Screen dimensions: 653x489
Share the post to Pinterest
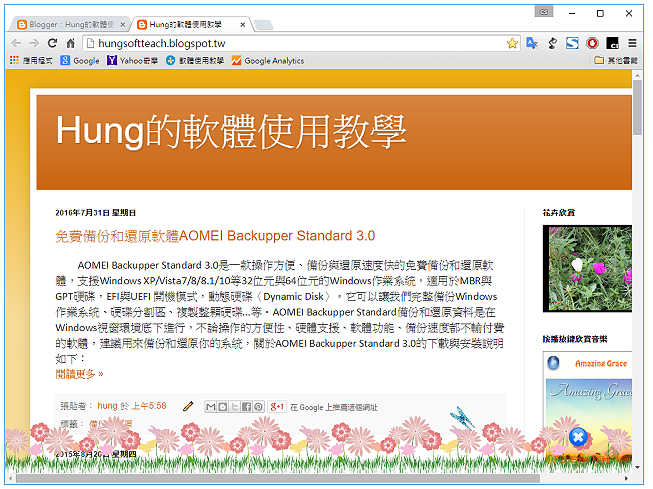258,407
